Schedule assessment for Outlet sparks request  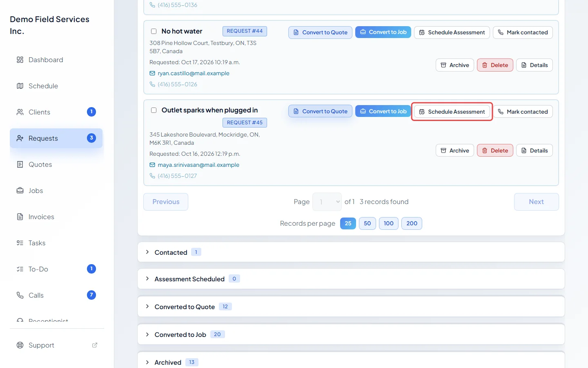452,112
